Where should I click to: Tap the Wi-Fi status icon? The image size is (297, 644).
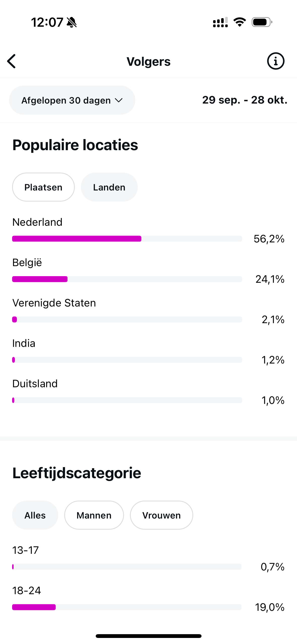(240, 22)
